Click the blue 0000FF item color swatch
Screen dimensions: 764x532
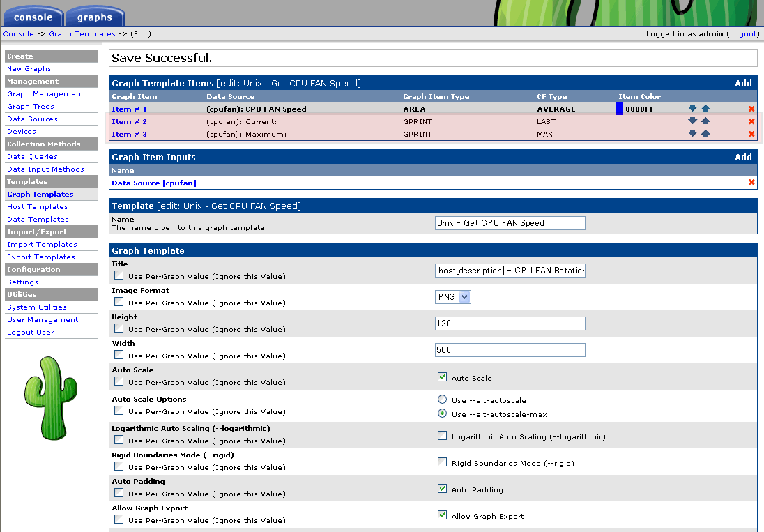coord(620,109)
